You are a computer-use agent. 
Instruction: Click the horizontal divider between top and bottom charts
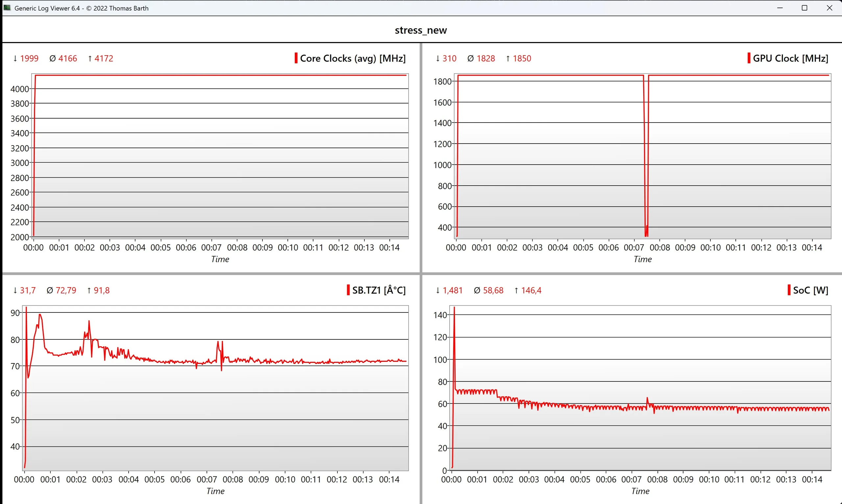click(x=211, y=273)
